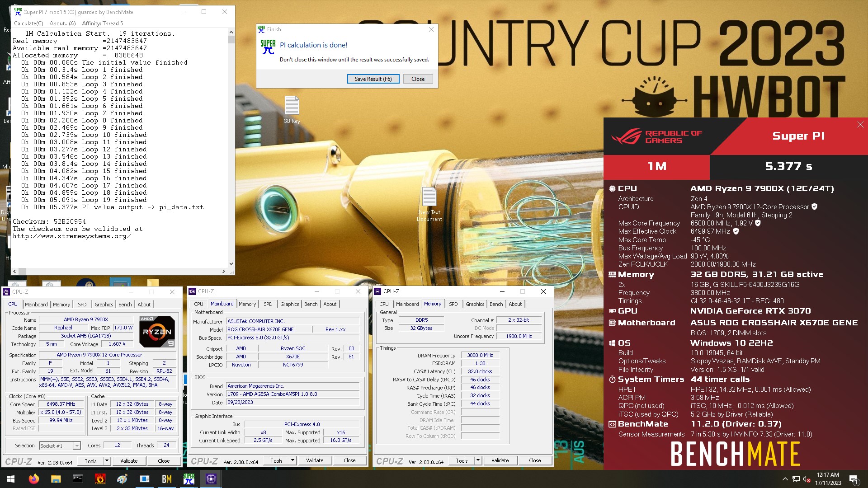
Task: Open the About tab in CPU-Z Memory window
Action: click(515, 304)
